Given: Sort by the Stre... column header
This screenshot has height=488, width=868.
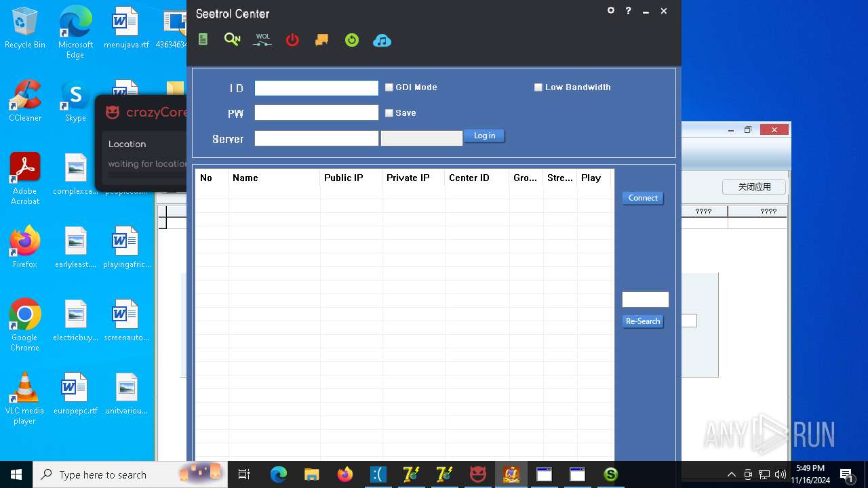Looking at the screenshot, I should [x=560, y=178].
